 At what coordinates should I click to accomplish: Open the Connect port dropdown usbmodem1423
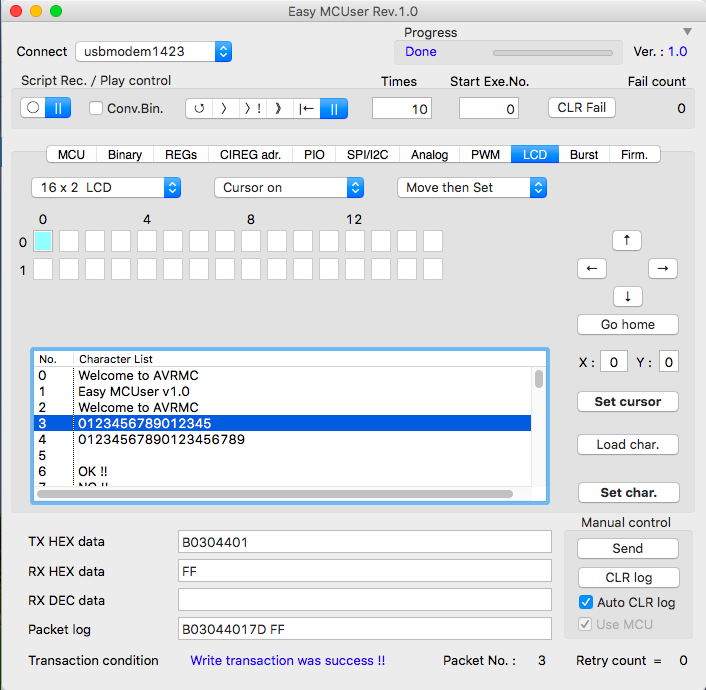coord(154,51)
